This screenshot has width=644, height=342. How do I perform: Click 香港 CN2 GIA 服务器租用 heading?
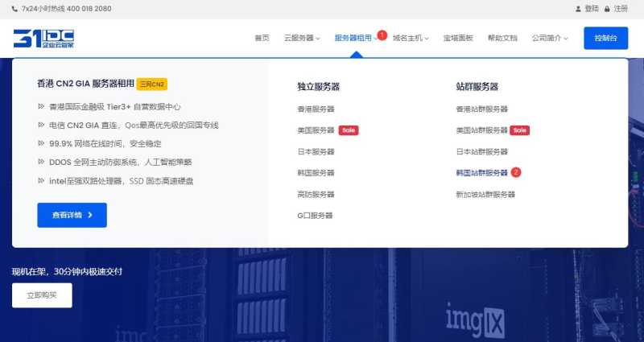tap(85, 84)
